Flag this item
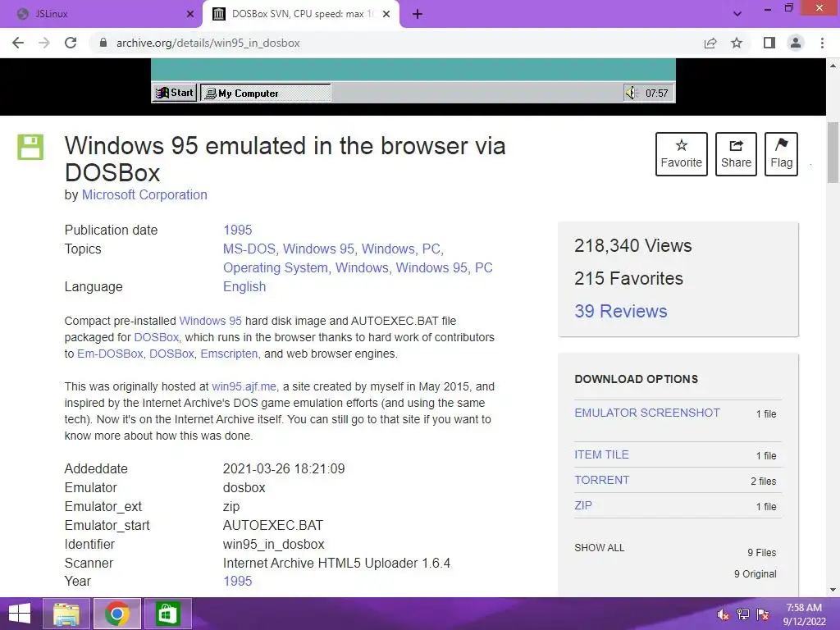Screen dimensions: 840x630 point(781,154)
